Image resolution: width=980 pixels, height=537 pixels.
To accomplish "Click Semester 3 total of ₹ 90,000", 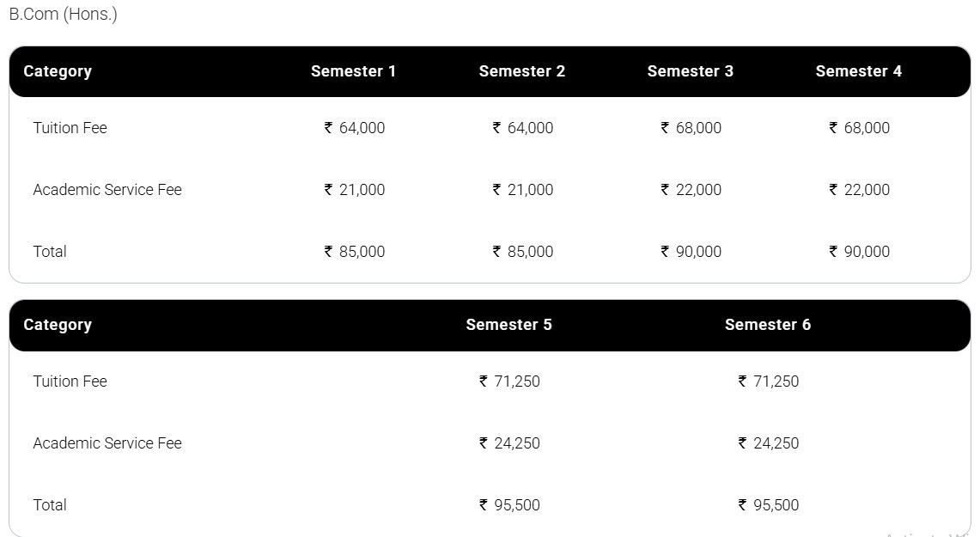I will [691, 252].
